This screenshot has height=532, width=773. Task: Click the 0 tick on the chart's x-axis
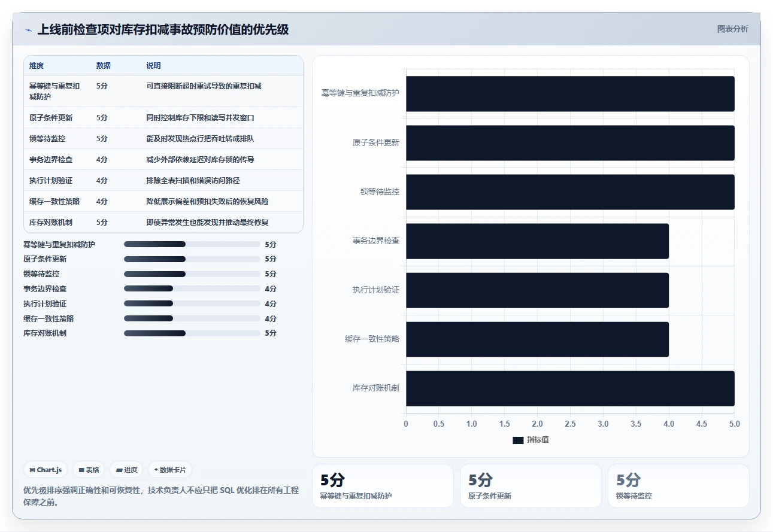click(x=406, y=424)
